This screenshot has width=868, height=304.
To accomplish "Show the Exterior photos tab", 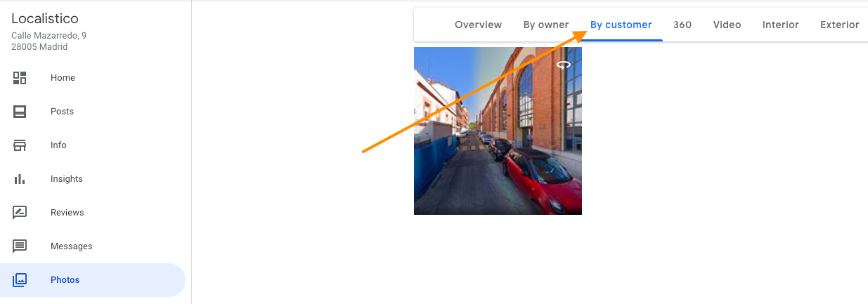I will click(839, 25).
